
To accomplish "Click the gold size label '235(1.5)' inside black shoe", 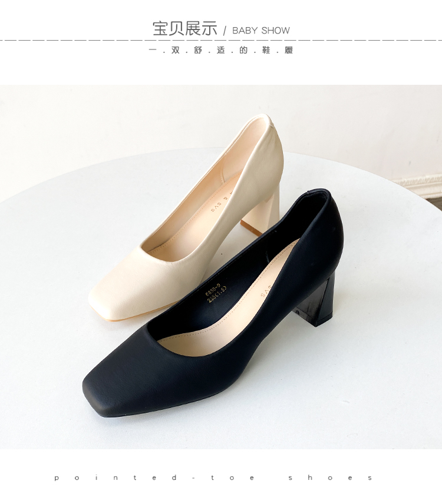I will click(x=218, y=294).
